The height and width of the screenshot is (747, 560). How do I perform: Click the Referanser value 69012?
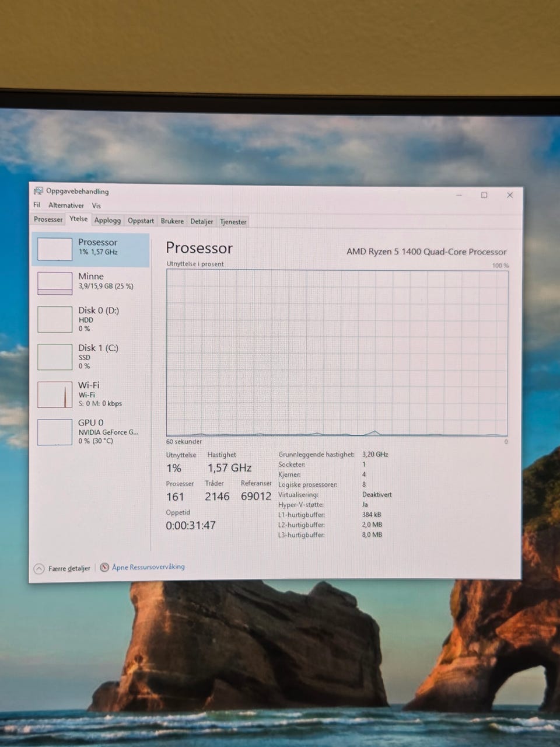tap(256, 496)
